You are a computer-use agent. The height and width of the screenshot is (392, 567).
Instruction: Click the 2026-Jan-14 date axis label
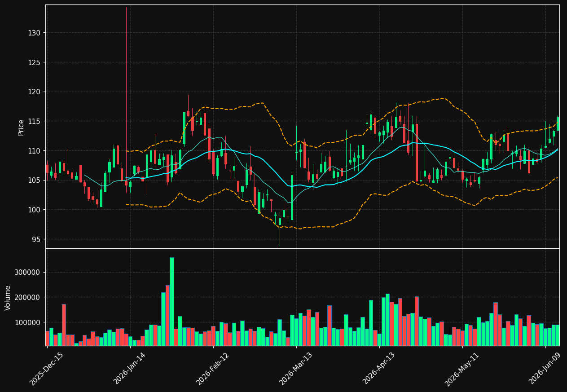point(130,369)
